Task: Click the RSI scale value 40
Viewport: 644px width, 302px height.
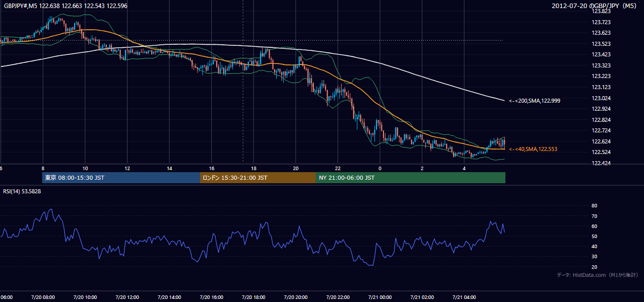Action: pos(594,246)
